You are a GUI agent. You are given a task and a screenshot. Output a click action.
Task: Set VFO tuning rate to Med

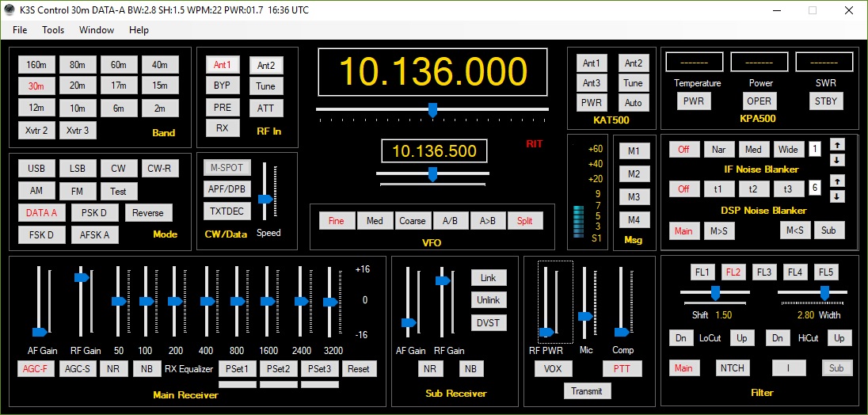pos(375,221)
